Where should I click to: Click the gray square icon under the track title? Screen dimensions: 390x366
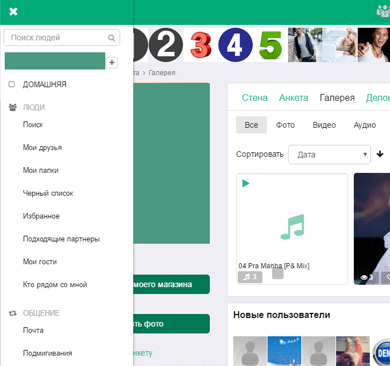click(278, 274)
